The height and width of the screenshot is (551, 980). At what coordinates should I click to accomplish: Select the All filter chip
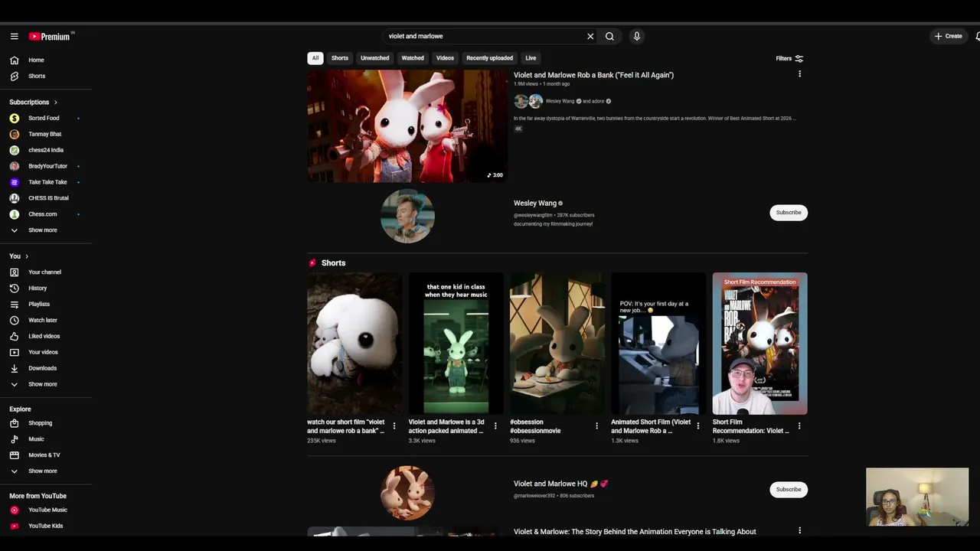315,58
